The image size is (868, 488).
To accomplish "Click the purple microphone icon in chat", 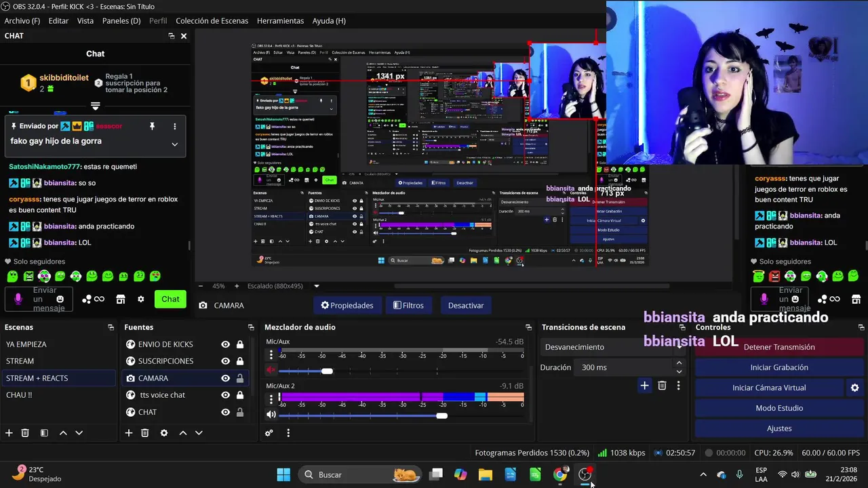I will click(x=18, y=299).
